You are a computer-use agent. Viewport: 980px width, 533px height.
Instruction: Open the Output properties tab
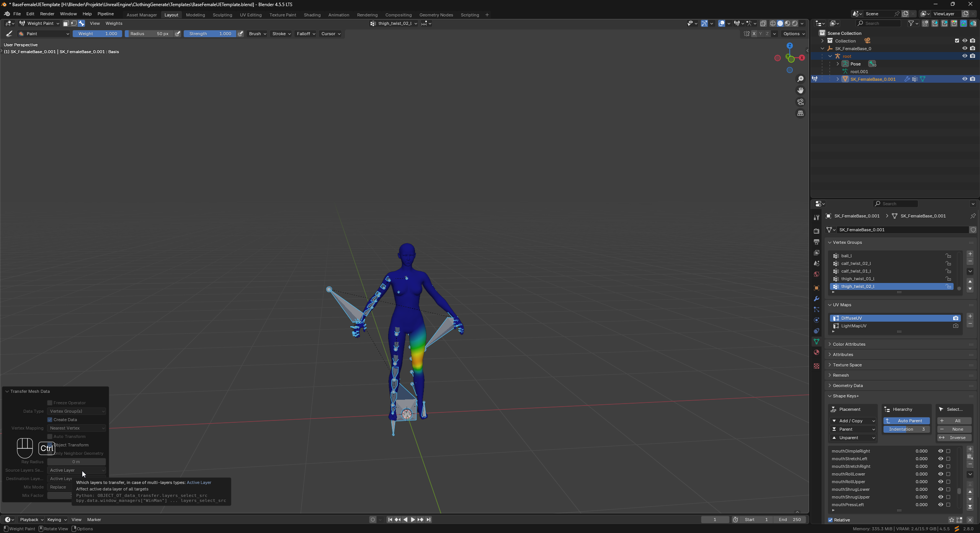pyautogui.click(x=816, y=242)
